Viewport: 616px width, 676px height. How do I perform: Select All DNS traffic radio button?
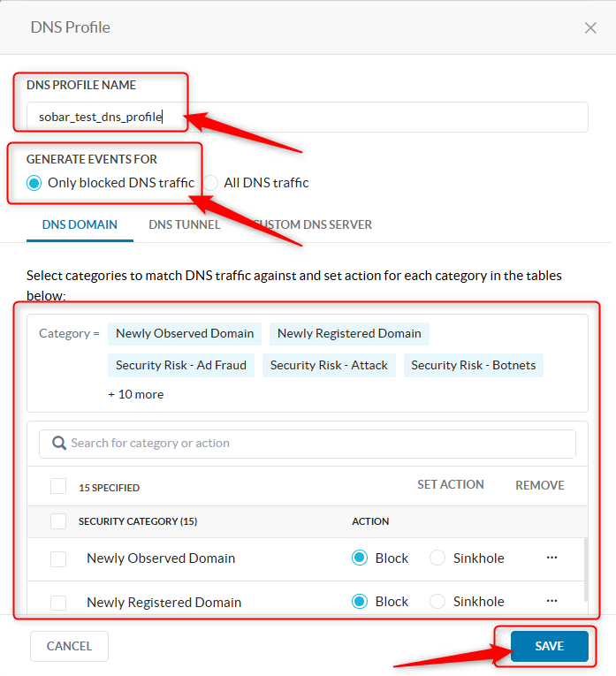pyautogui.click(x=210, y=183)
